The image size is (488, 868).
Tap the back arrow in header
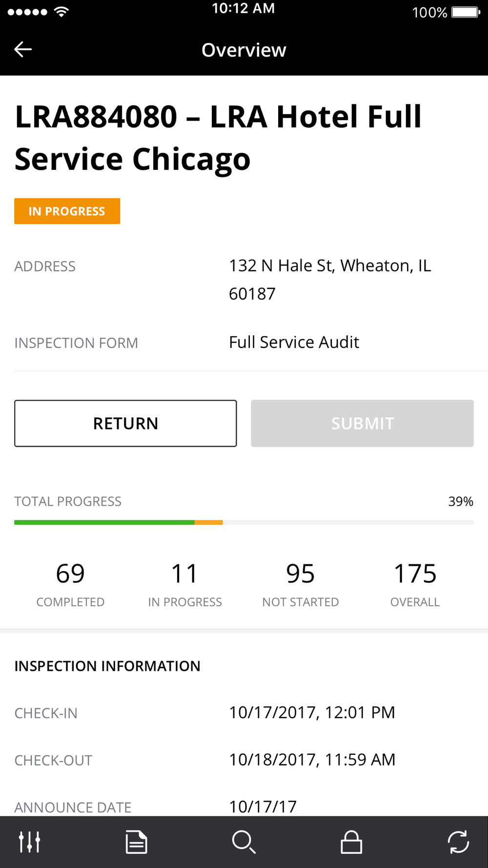point(23,49)
